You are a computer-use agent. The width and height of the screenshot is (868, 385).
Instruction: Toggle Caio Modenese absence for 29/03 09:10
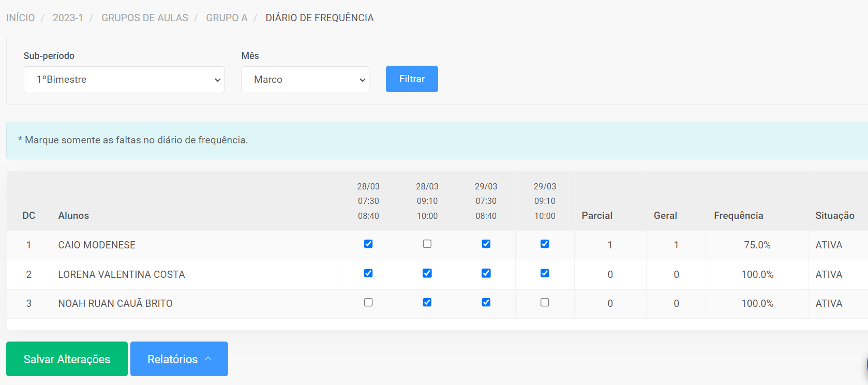tap(545, 244)
